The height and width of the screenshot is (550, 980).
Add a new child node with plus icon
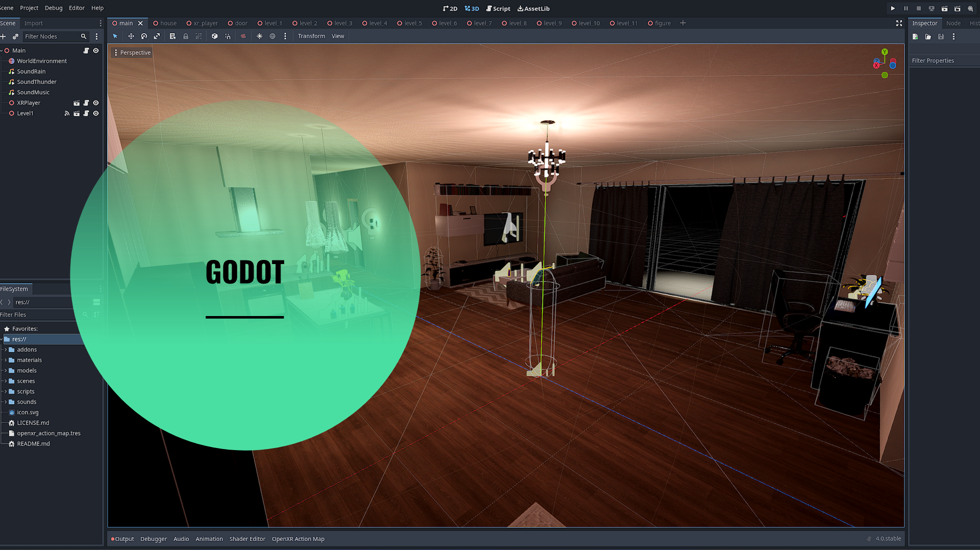click(3, 37)
